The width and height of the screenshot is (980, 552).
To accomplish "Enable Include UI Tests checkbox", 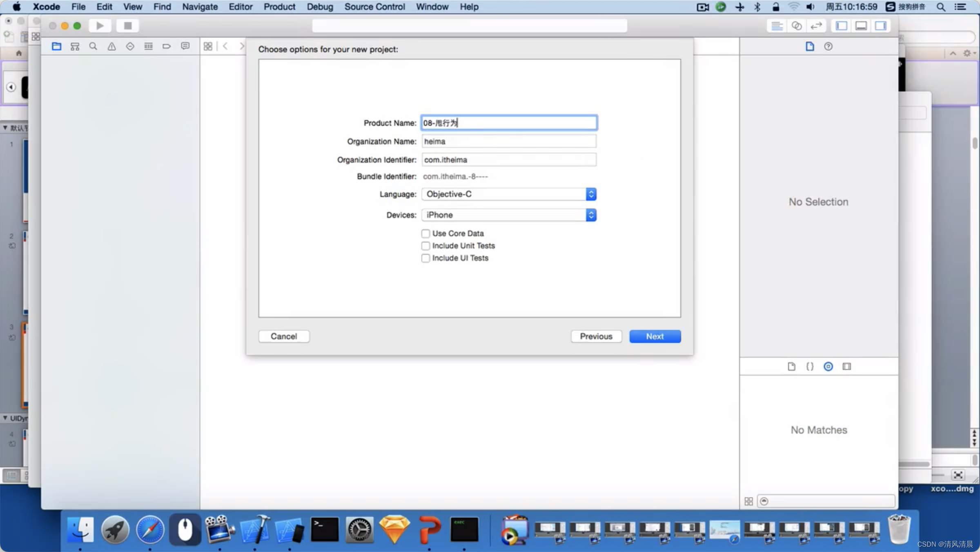I will pos(425,258).
